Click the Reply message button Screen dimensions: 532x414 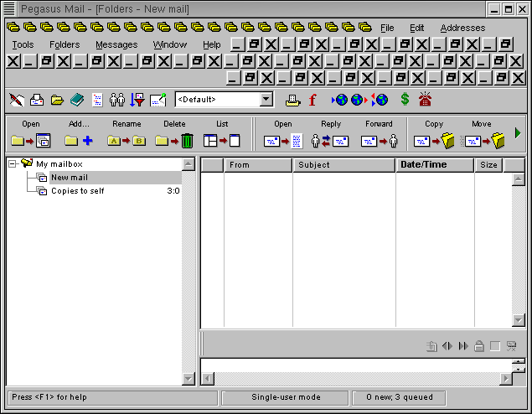[x=330, y=140]
